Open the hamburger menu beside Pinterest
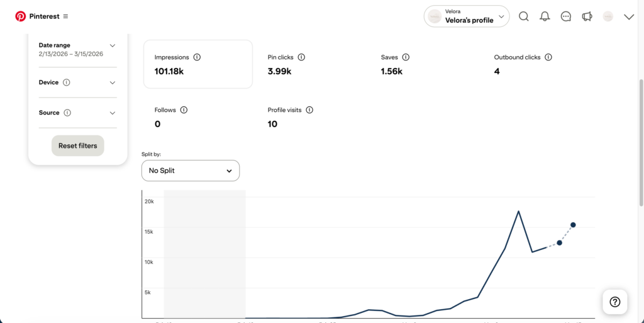644x323 pixels. [66, 16]
